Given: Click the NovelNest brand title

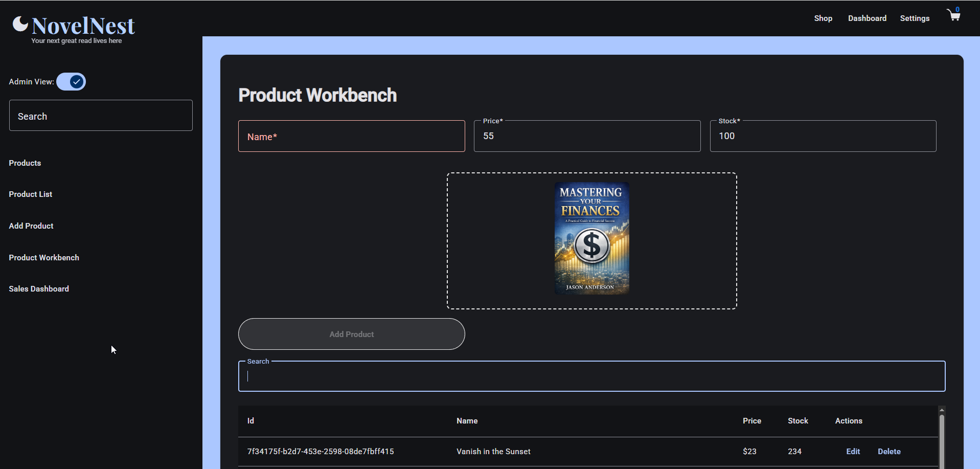Looking at the screenshot, I should pyautogui.click(x=83, y=26).
